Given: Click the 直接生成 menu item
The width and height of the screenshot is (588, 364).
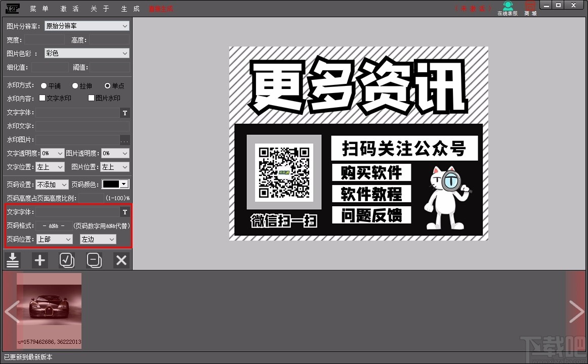Looking at the screenshot, I should click(x=160, y=9).
